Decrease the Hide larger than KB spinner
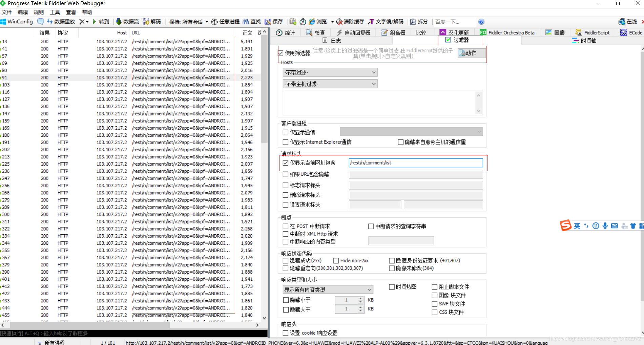644x345 pixels. pyautogui.click(x=361, y=311)
